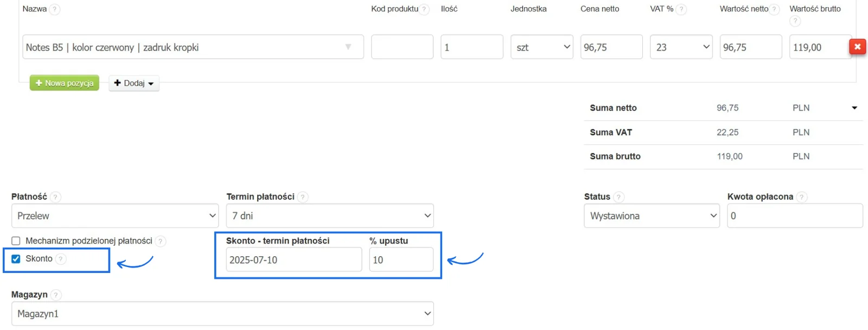Expand the currency arrow beside Suma netto
868x330 pixels.
[x=854, y=108]
